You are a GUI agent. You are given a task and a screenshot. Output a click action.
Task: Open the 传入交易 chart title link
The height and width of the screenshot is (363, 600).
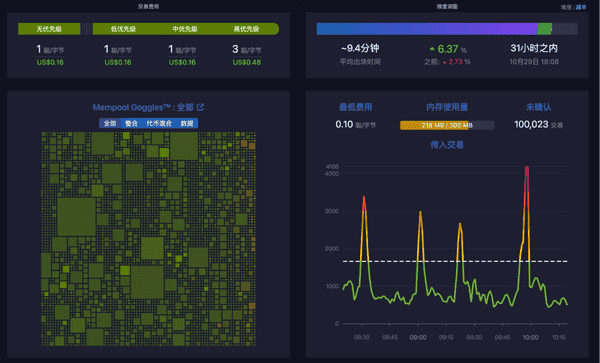(x=447, y=145)
